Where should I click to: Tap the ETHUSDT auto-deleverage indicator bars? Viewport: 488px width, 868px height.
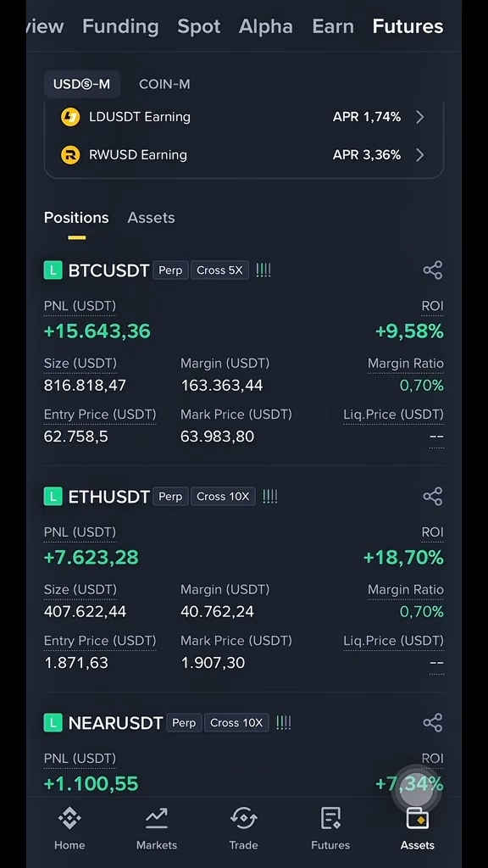tap(270, 497)
